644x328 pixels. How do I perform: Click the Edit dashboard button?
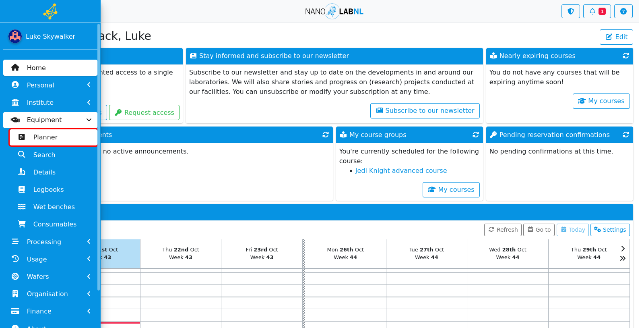[x=616, y=37]
